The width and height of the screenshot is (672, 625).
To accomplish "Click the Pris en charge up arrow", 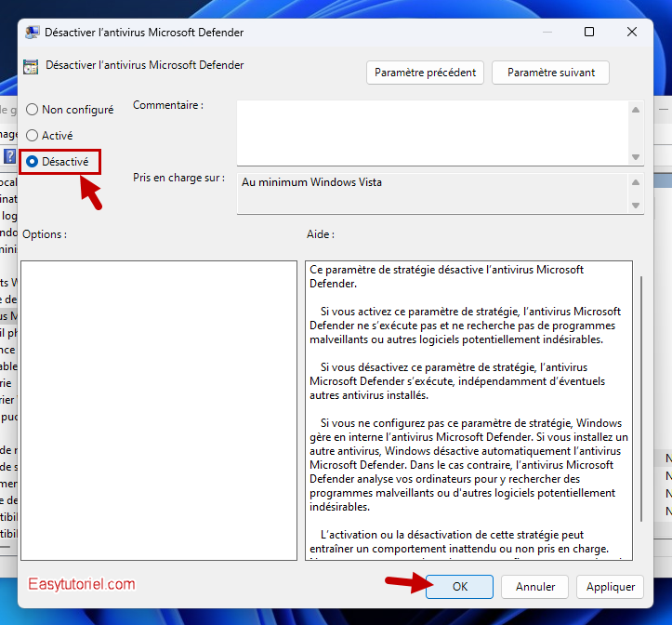I will pyautogui.click(x=636, y=182).
